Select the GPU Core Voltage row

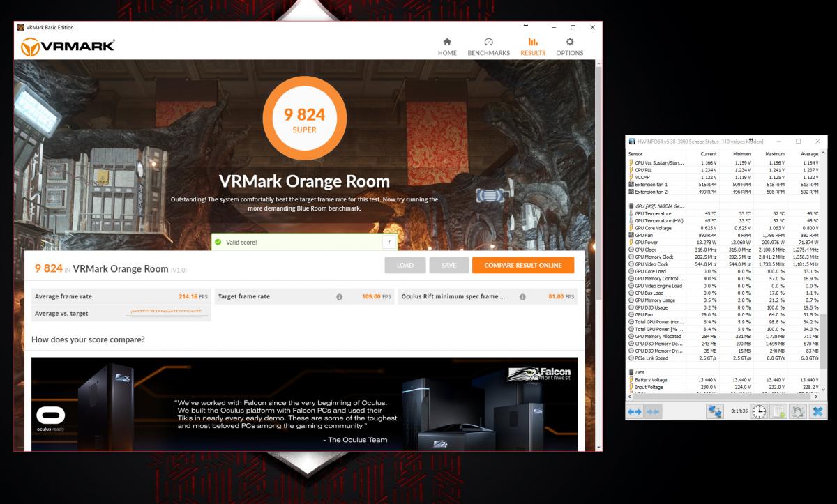[x=723, y=228]
